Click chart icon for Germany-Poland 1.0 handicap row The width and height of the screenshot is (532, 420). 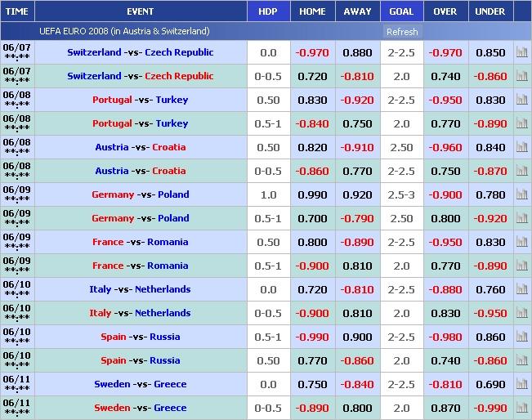click(521, 194)
